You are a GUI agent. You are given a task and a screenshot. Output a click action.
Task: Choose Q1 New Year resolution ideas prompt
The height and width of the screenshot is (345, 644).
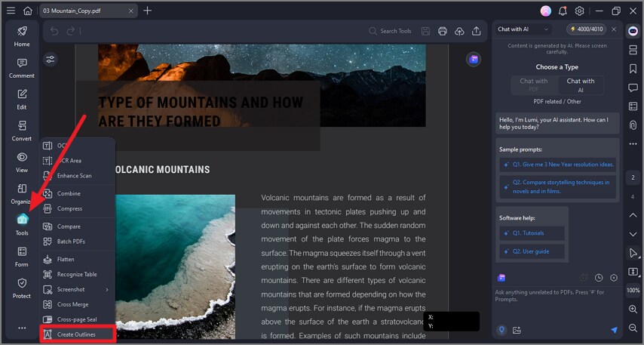[x=558, y=165]
